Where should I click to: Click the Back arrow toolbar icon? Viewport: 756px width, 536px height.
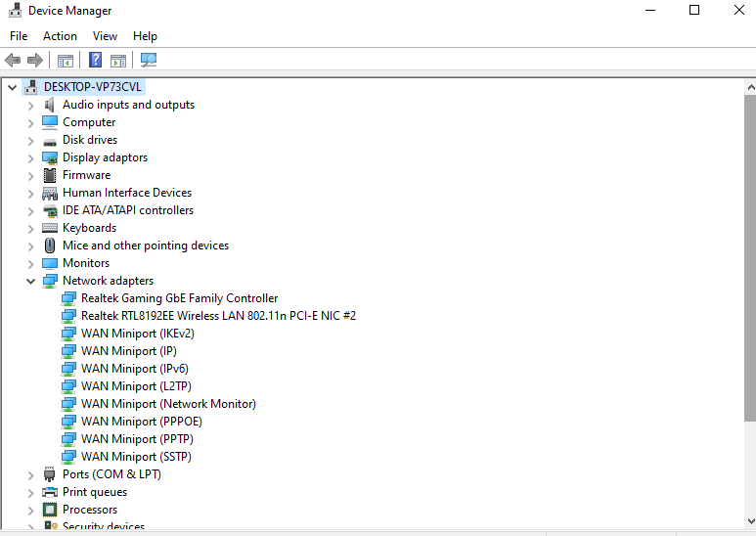pos(13,61)
